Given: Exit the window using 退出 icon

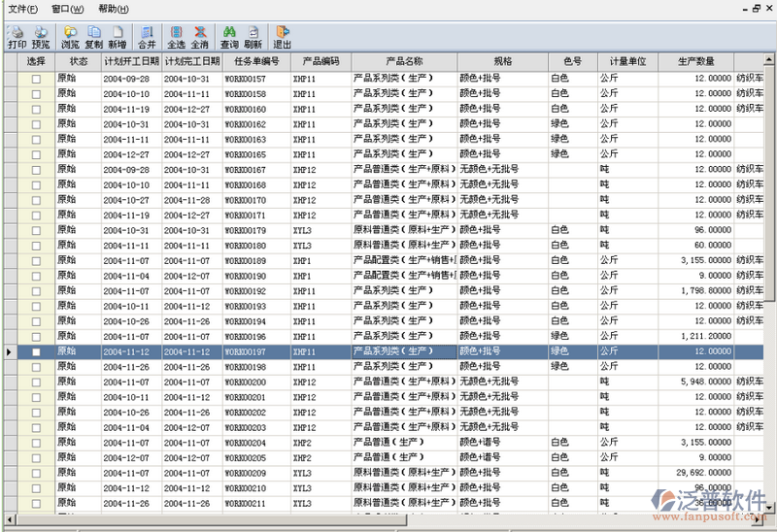Looking at the screenshot, I should click(x=282, y=37).
